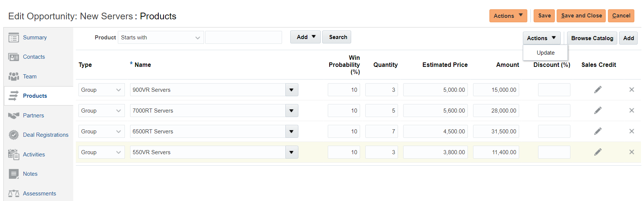The height and width of the screenshot is (201, 644).
Task: Open sales credit editor for 550VR Servers
Action: [x=598, y=152]
